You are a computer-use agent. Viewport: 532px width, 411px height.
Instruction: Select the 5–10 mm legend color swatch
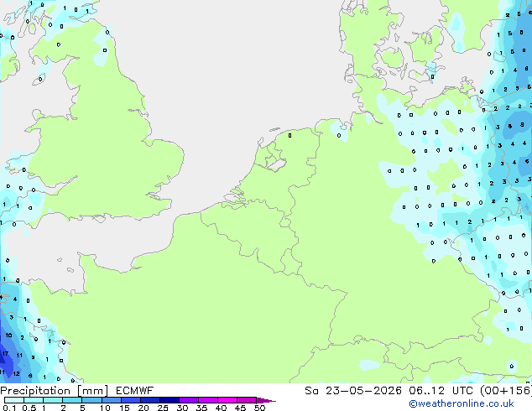point(91,400)
